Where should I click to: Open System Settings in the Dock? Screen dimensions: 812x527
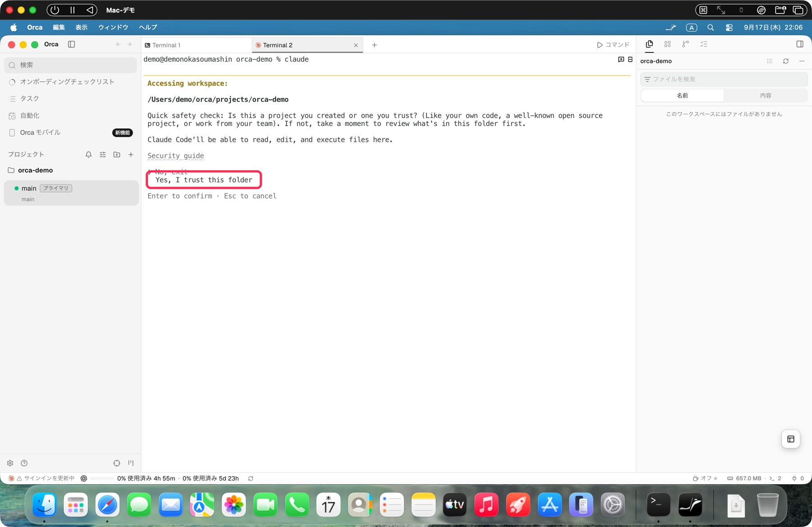pyautogui.click(x=613, y=505)
